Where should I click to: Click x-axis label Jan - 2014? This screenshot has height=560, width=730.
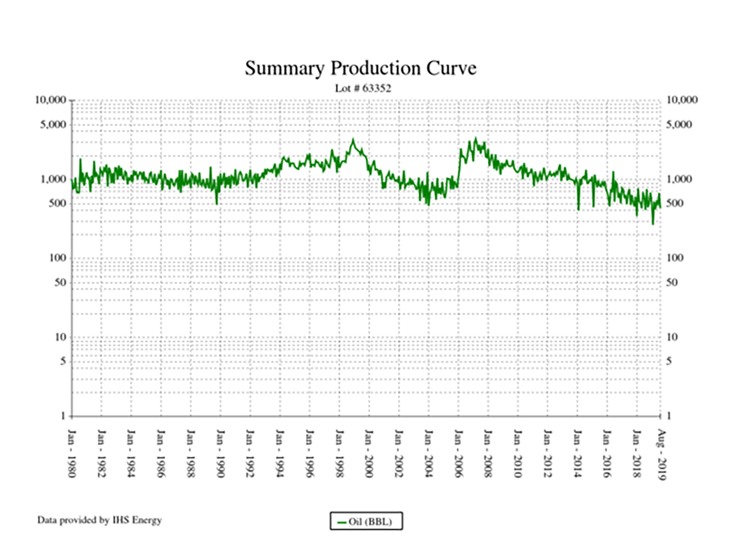click(x=577, y=453)
